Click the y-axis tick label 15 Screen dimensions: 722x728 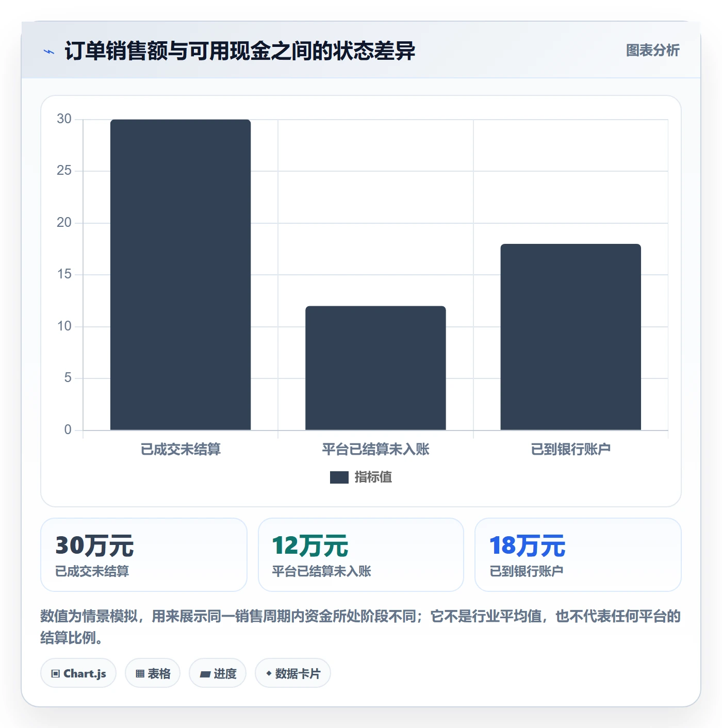(64, 274)
